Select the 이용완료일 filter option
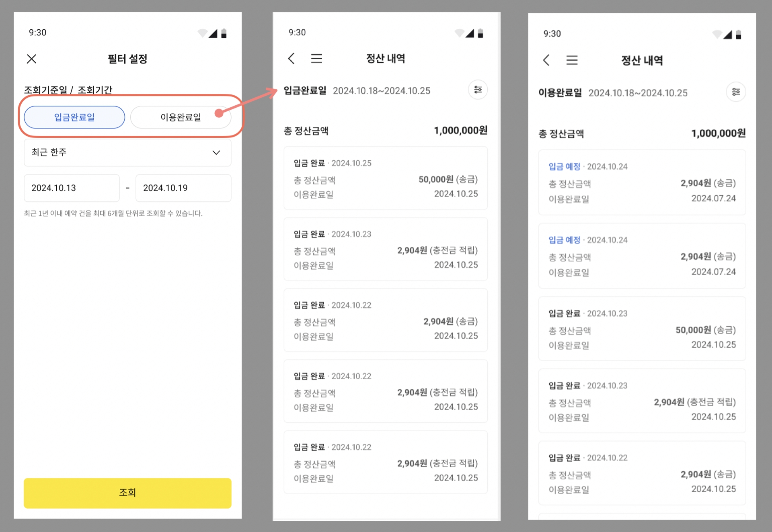Screen dimensions: 772x532 [x=181, y=117]
